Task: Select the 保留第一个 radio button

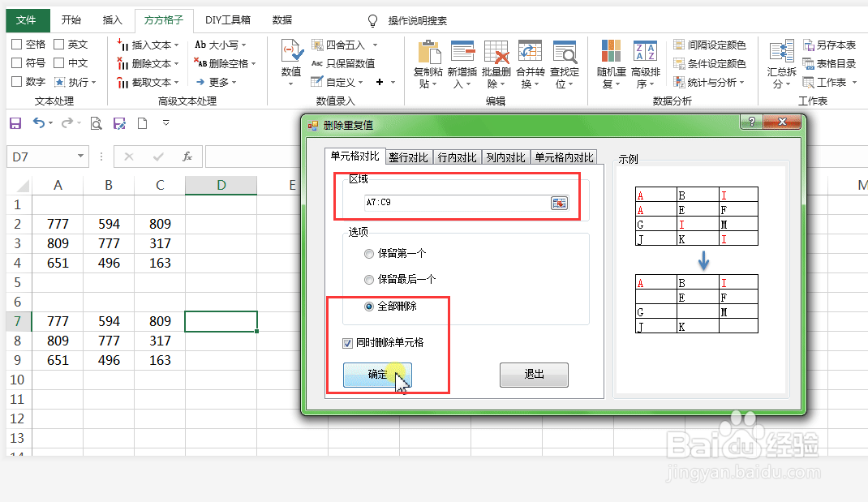Action: [369, 253]
